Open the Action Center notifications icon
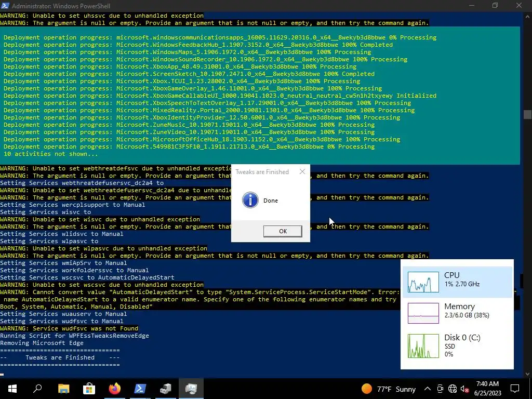532x399 pixels. coord(515,389)
